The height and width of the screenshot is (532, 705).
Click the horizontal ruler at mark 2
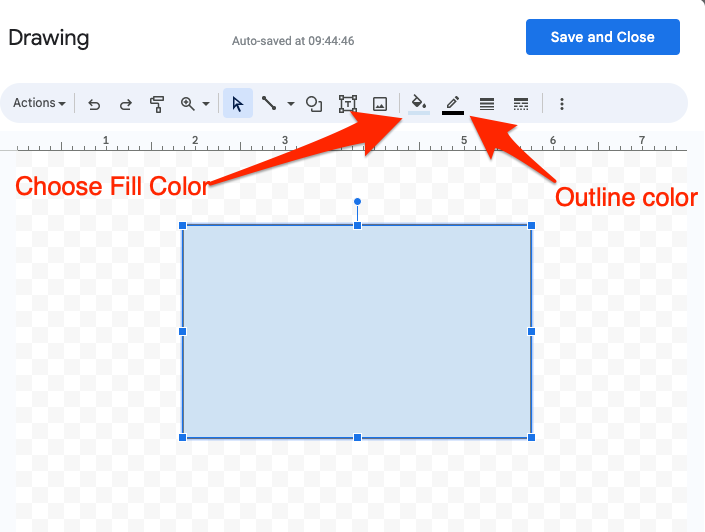click(195, 140)
